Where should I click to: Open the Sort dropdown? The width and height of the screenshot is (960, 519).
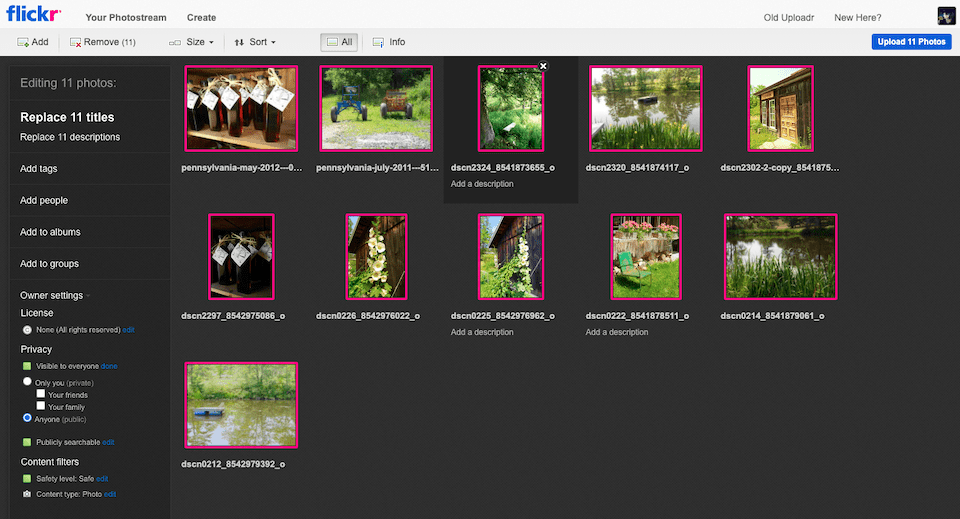point(255,42)
